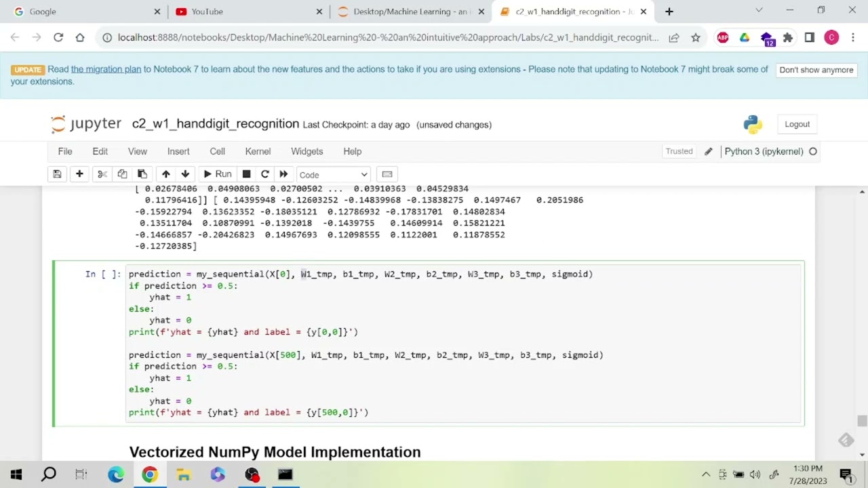Copy selected cells icon
868x488 pixels.
(x=122, y=174)
